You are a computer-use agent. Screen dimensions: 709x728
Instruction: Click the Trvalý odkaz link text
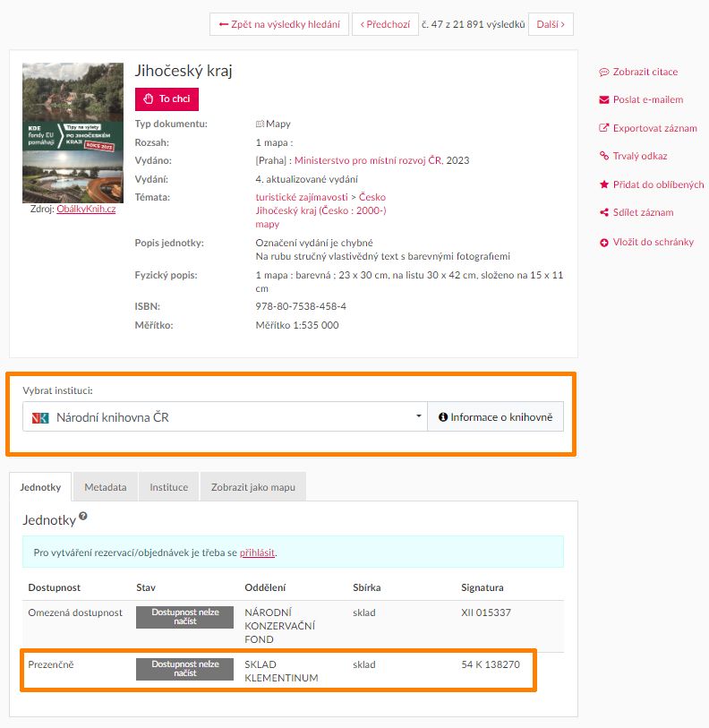click(x=640, y=156)
